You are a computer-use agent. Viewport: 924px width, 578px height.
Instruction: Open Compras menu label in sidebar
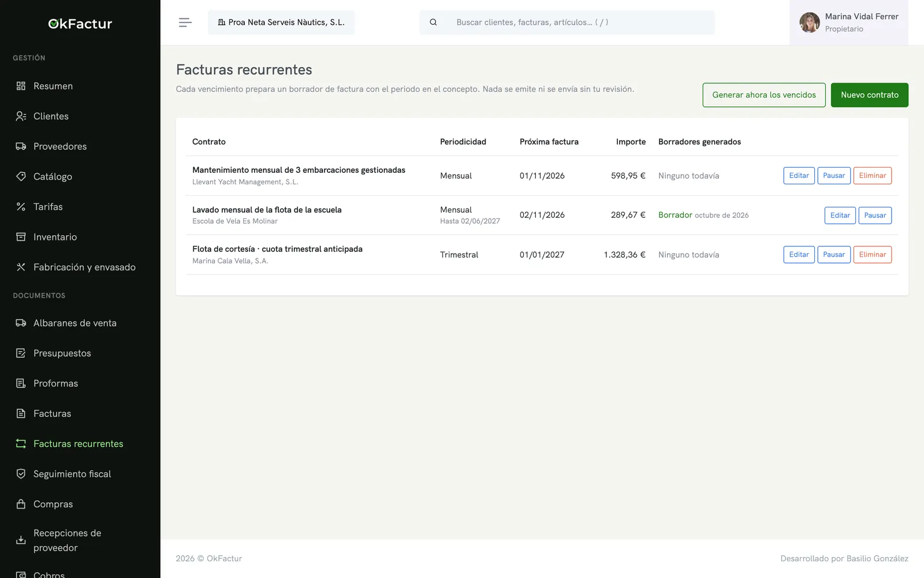click(53, 504)
